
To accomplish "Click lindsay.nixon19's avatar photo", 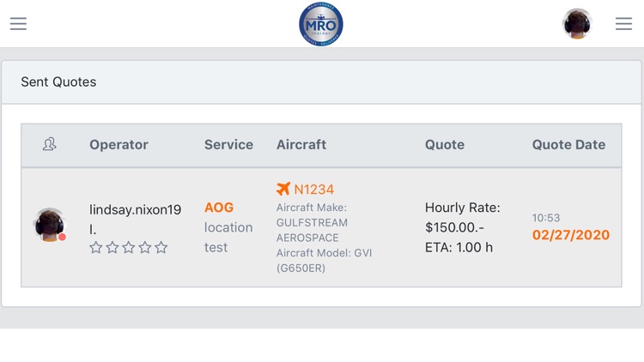I will point(49,224).
